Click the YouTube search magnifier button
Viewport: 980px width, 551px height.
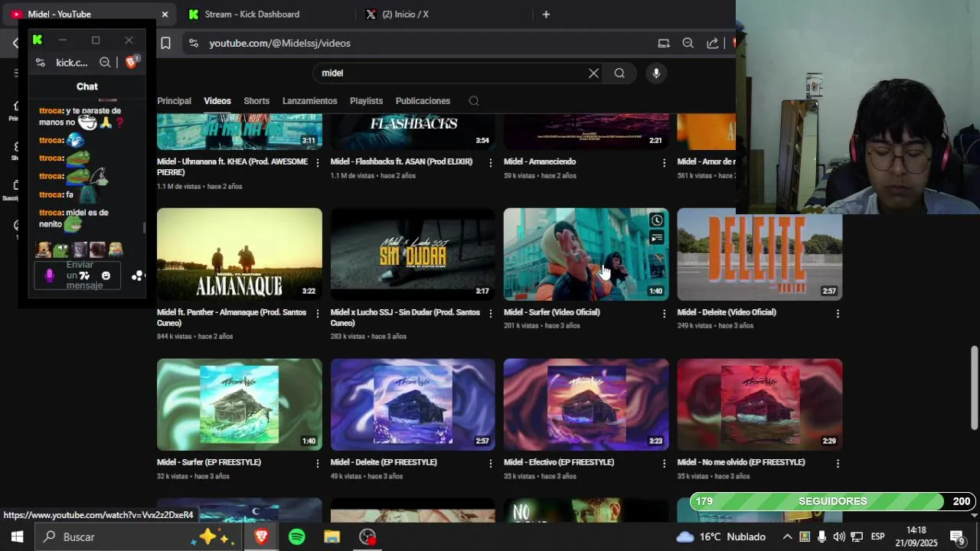pos(619,73)
